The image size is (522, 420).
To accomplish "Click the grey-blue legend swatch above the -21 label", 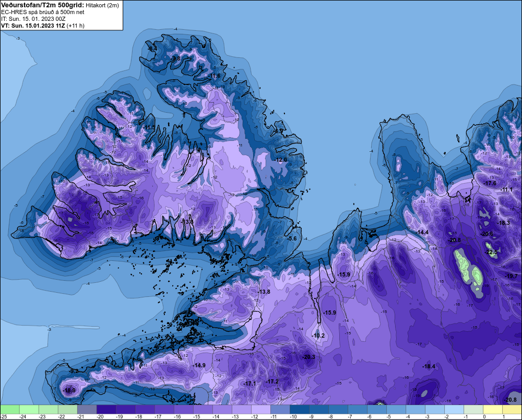I will [87, 409].
